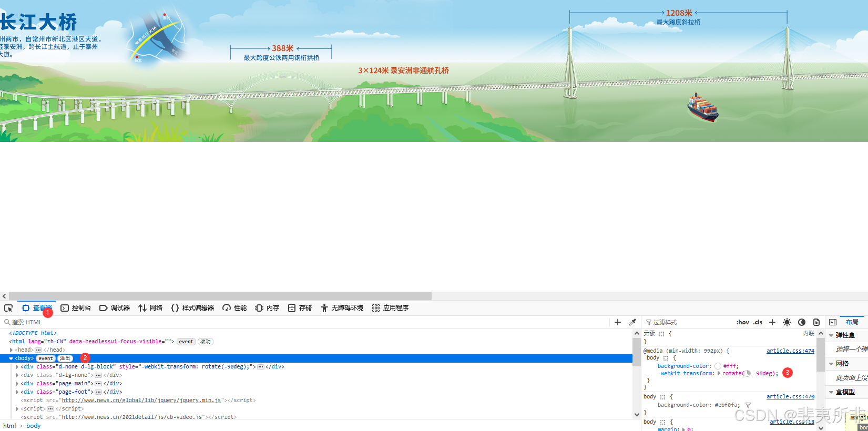
Task: Click the markup panel scroll-down arrow
Action: coord(637,415)
